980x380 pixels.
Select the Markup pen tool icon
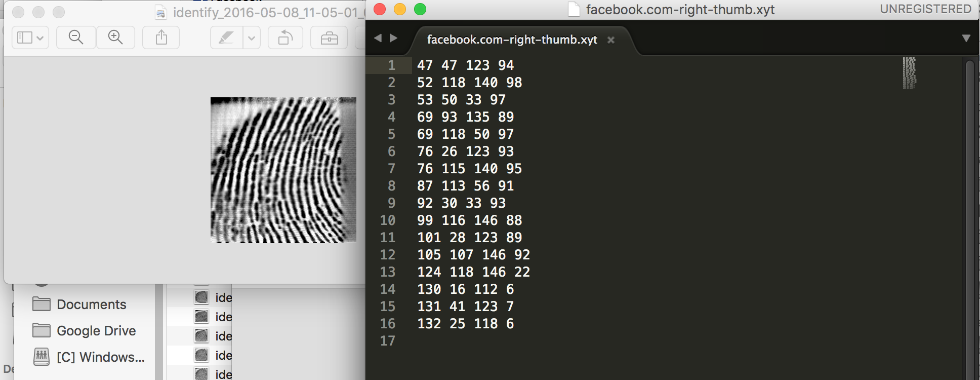(x=226, y=37)
